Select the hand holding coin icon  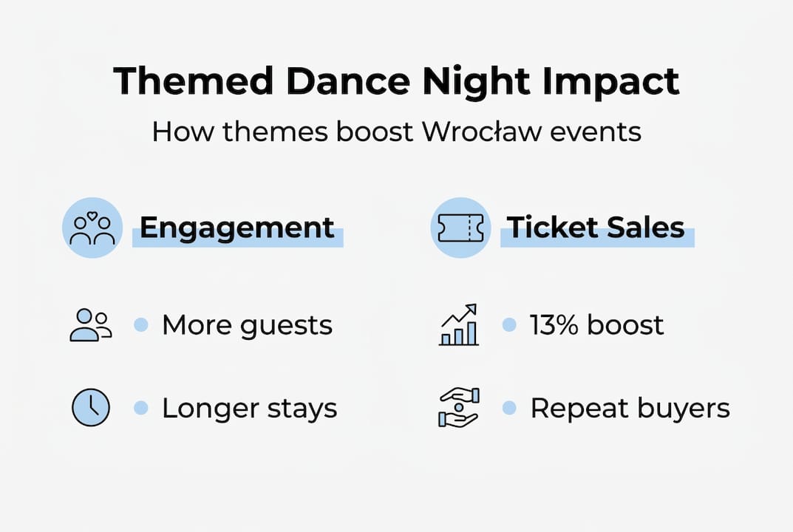click(458, 408)
